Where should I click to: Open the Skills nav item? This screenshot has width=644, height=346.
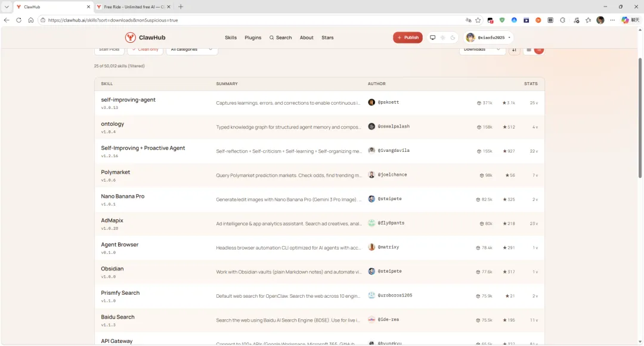point(231,38)
